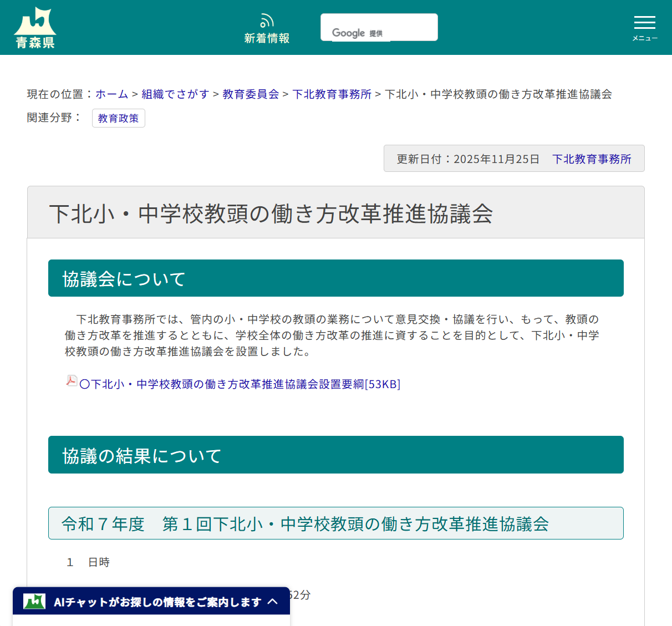Select the 教育政策 related field tag
Screen dimensions: 672x626
tap(118, 118)
